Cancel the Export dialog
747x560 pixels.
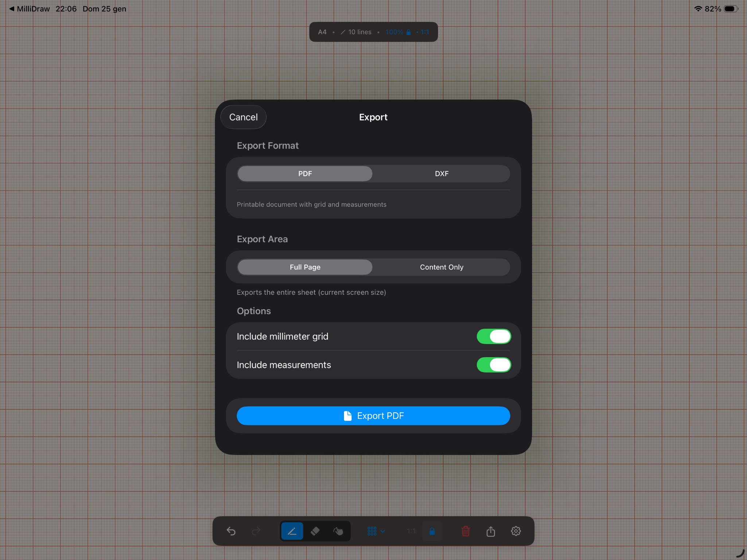click(243, 117)
